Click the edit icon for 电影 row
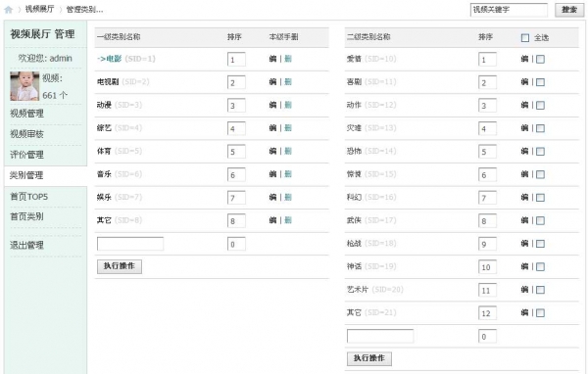 click(272, 59)
